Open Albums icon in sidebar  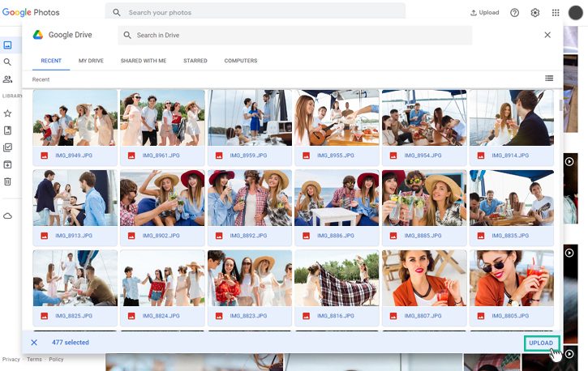[7, 130]
